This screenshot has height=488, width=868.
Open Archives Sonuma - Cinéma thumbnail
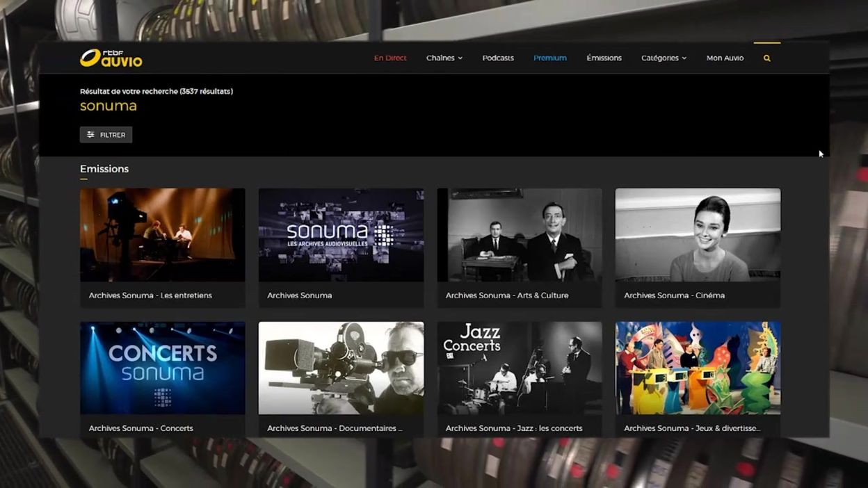pos(698,235)
